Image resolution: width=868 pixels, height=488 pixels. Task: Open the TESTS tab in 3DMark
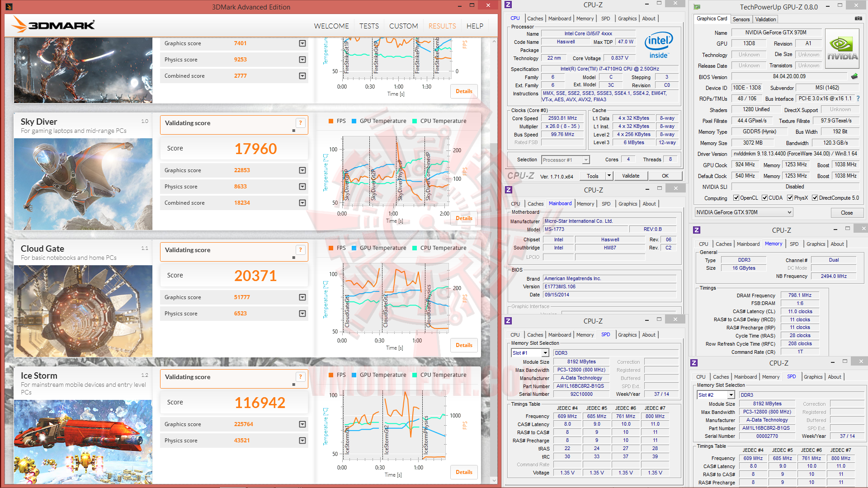[x=369, y=26]
